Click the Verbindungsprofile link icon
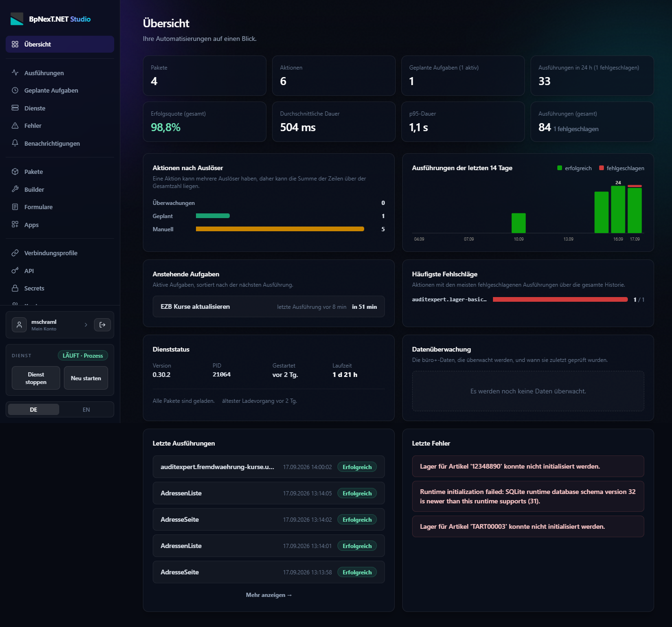672x627 pixels. coord(15,253)
